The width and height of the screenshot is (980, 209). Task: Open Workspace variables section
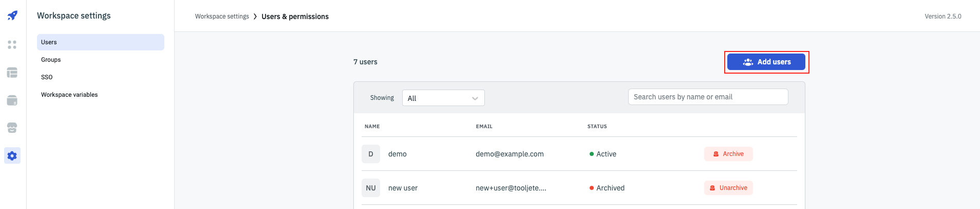pos(69,95)
